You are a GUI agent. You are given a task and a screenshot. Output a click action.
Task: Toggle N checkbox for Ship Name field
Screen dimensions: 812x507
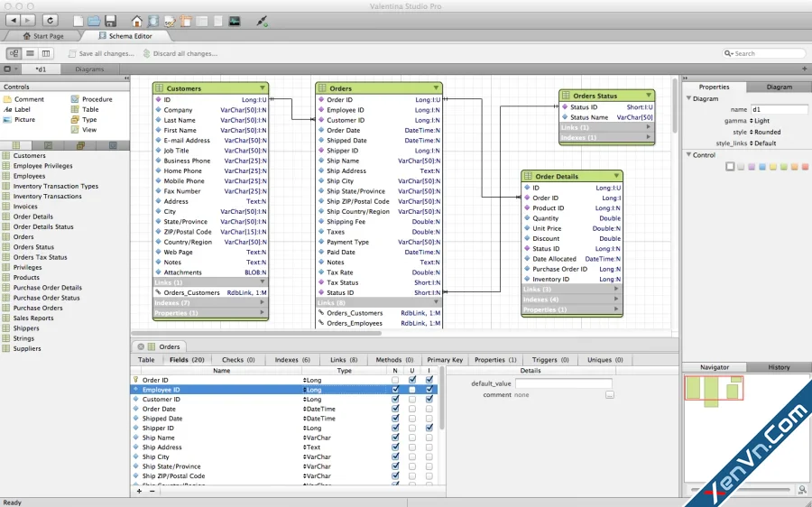coord(395,438)
